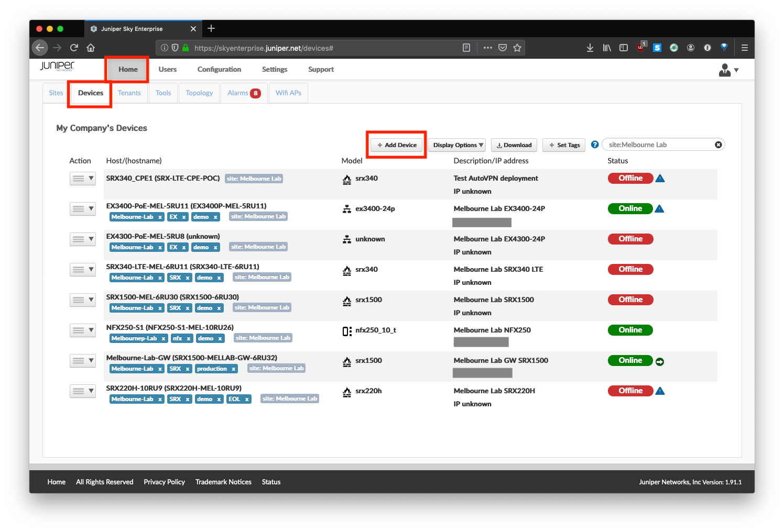
Task: Open the Trademark Notices footer link
Action: click(x=223, y=482)
